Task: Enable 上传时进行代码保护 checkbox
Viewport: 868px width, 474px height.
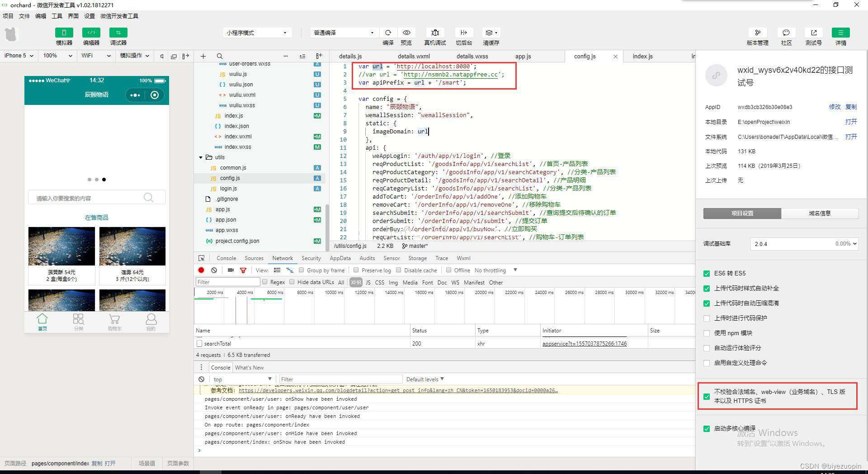Action: point(707,318)
